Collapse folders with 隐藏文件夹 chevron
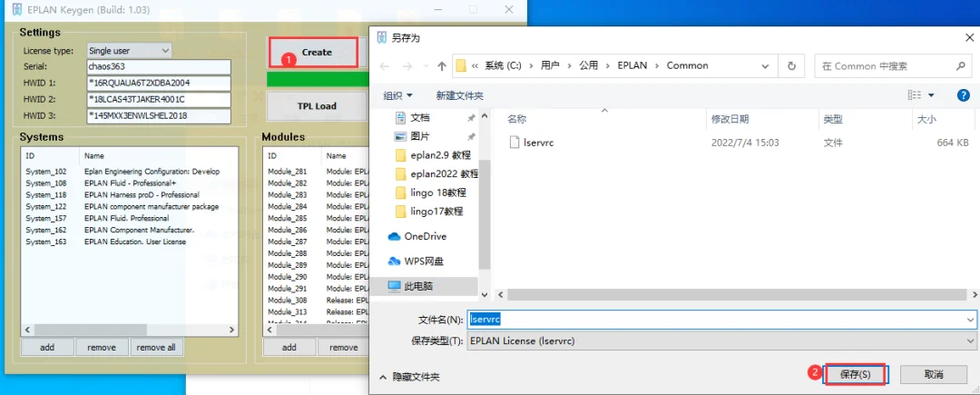The image size is (980, 395). pyautogui.click(x=383, y=378)
